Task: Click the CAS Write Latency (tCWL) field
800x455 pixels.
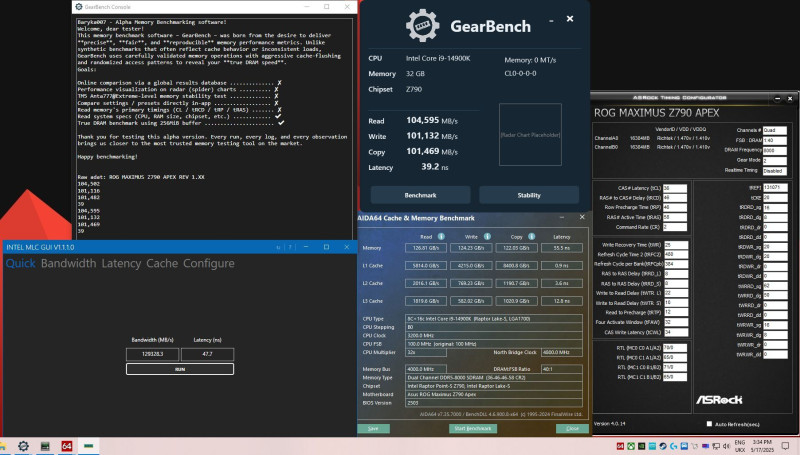Action: [x=676, y=332]
